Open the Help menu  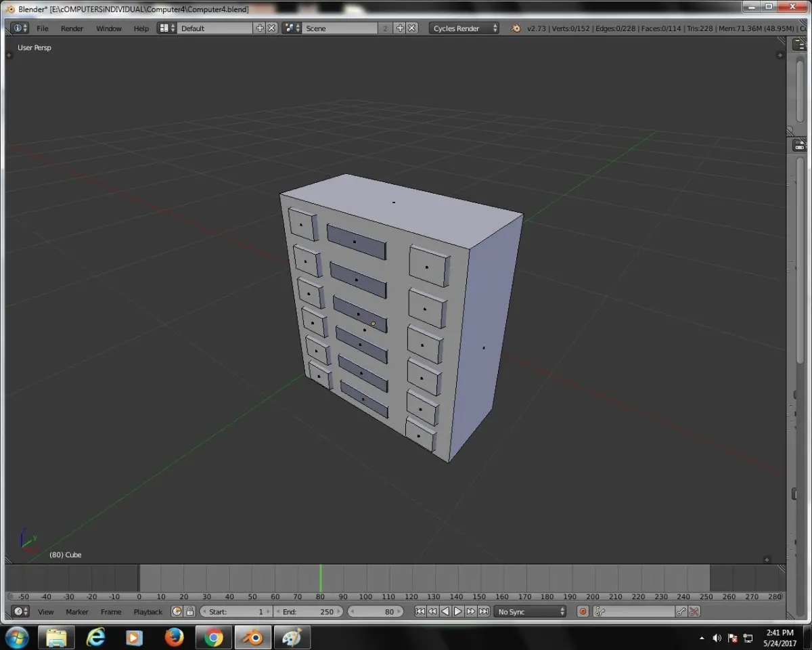click(x=141, y=28)
